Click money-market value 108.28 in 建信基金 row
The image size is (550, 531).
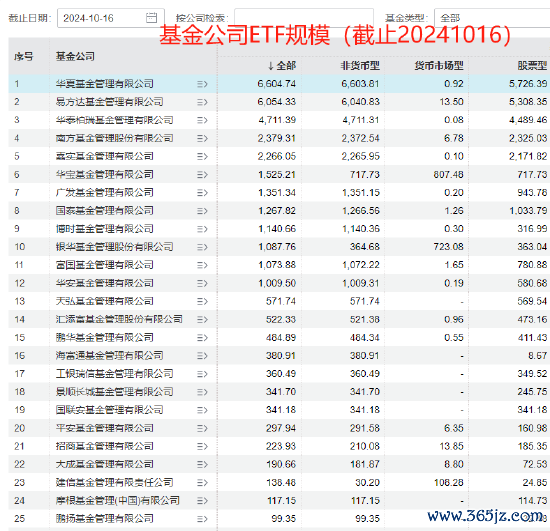point(449,483)
